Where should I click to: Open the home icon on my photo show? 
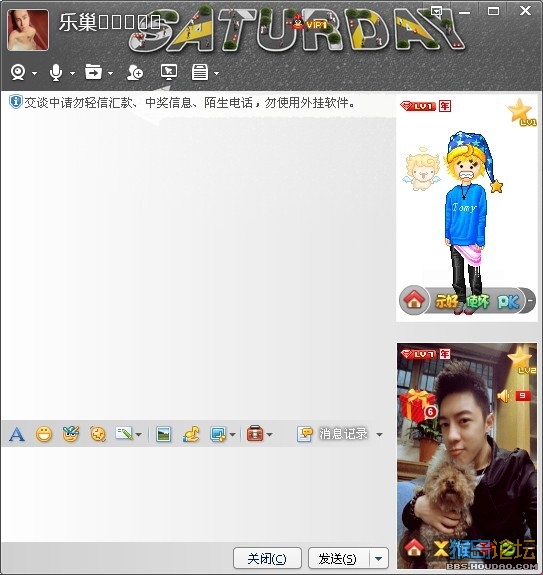click(414, 548)
